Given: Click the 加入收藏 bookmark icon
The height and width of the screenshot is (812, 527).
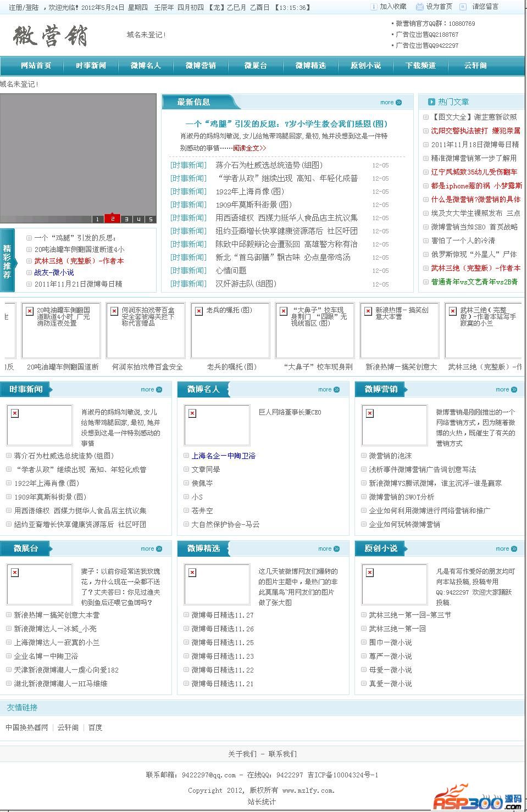Looking at the screenshot, I should tap(374, 7).
